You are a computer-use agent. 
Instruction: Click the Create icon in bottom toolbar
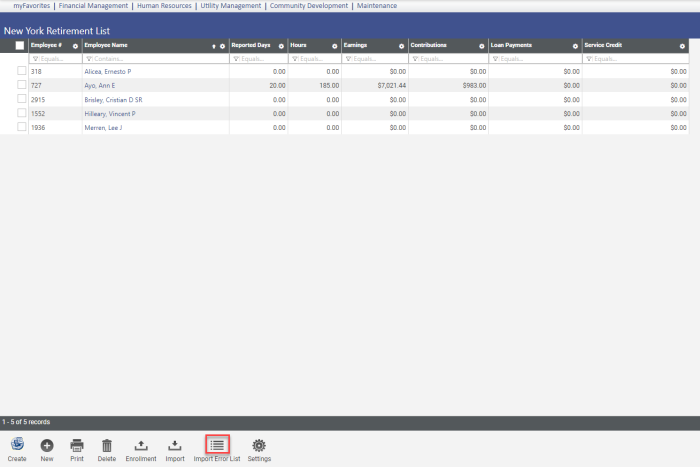click(x=17, y=445)
